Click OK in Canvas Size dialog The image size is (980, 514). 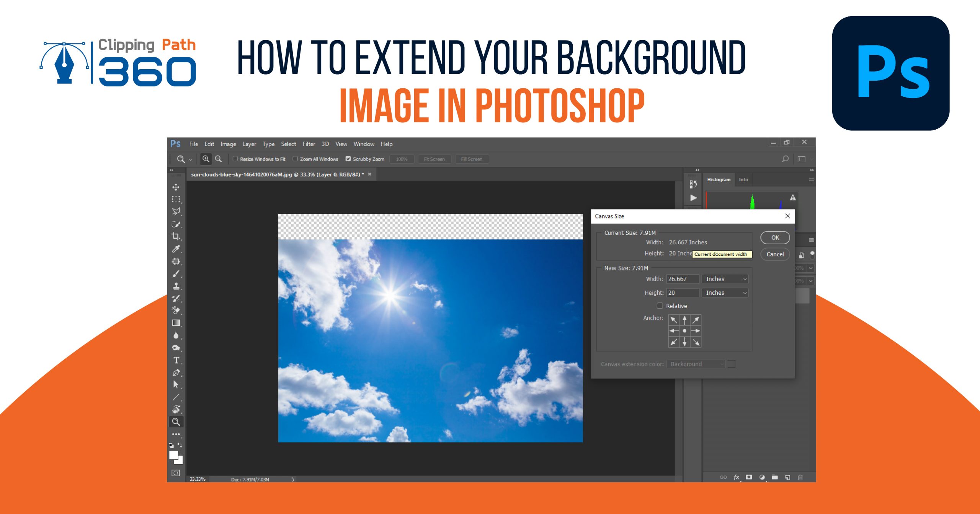click(x=775, y=237)
